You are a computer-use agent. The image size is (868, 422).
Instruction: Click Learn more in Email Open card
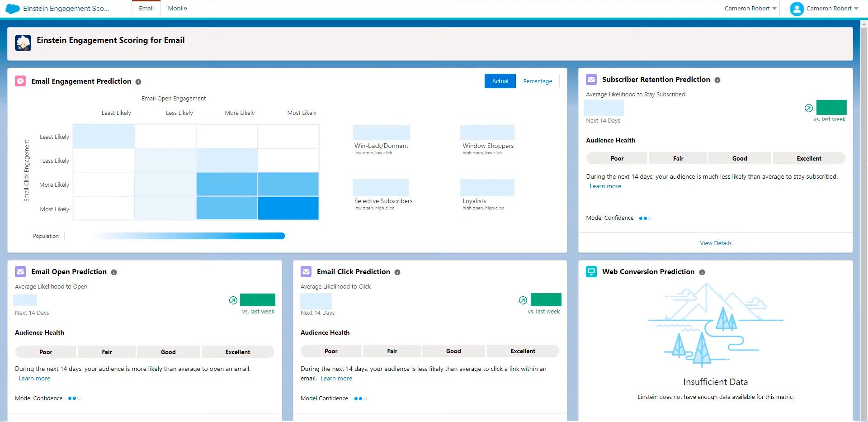tap(34, 379)
